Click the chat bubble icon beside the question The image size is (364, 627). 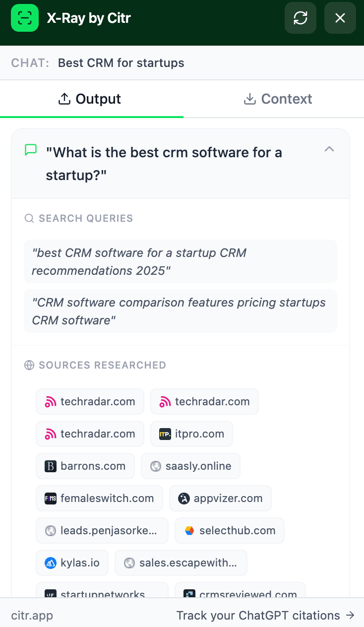(31, 150)
